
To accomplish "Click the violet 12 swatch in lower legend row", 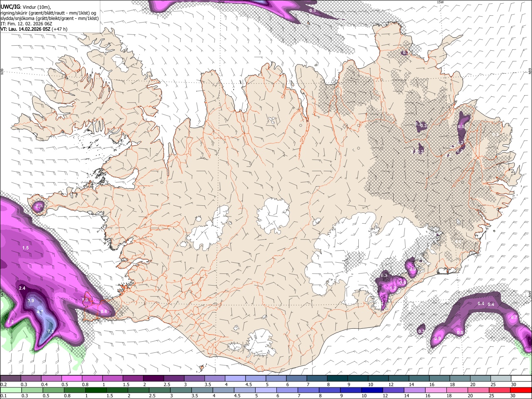I will pos(394,390).
